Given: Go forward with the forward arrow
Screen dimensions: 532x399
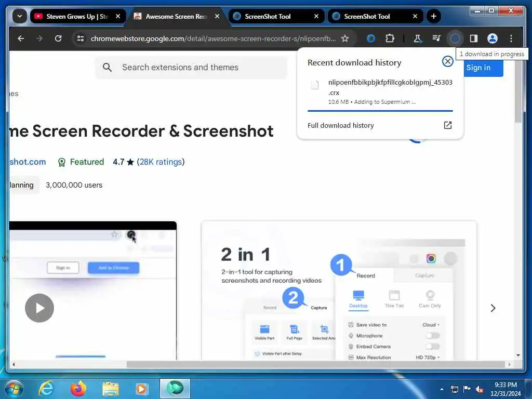Looking at the screenshot, I should [x=39, y=38].
